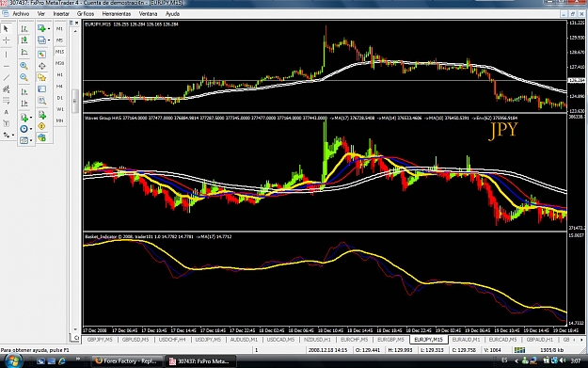
Task: Expand the indicators dropdown arrow
Action: click(31, 118)
